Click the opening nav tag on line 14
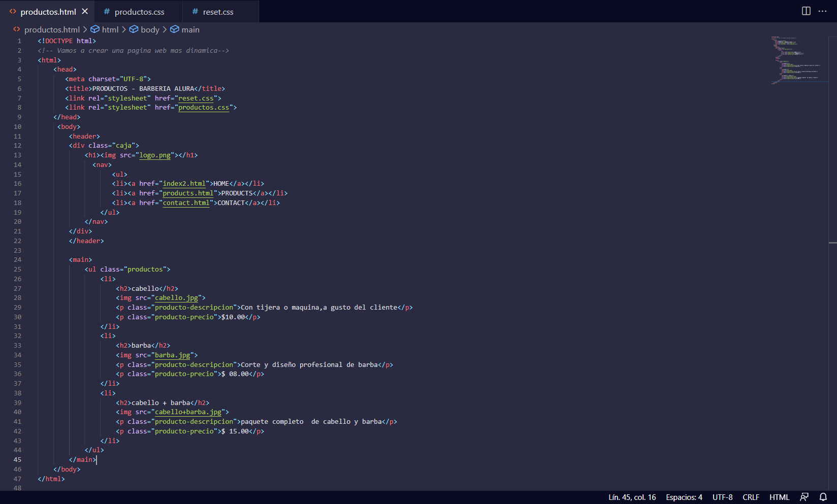Image resolution: width=837 pixels, height=504 pixels. [x=102, y=165]
